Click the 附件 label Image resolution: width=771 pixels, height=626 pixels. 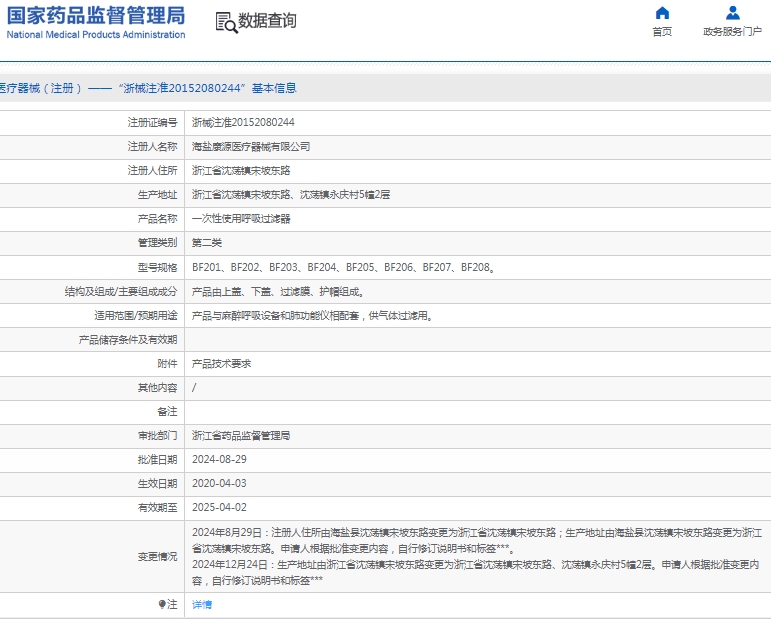click(x=167, y=364)
